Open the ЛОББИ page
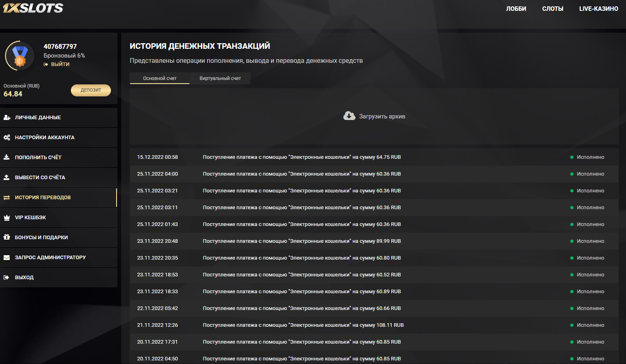This screenshot has width=626, height=364. click(516, 9)
